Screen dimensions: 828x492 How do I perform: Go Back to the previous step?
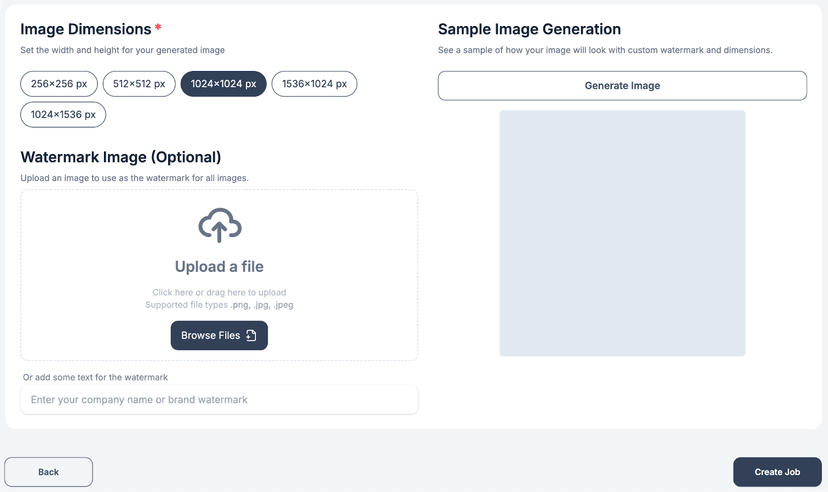[49, 472]
